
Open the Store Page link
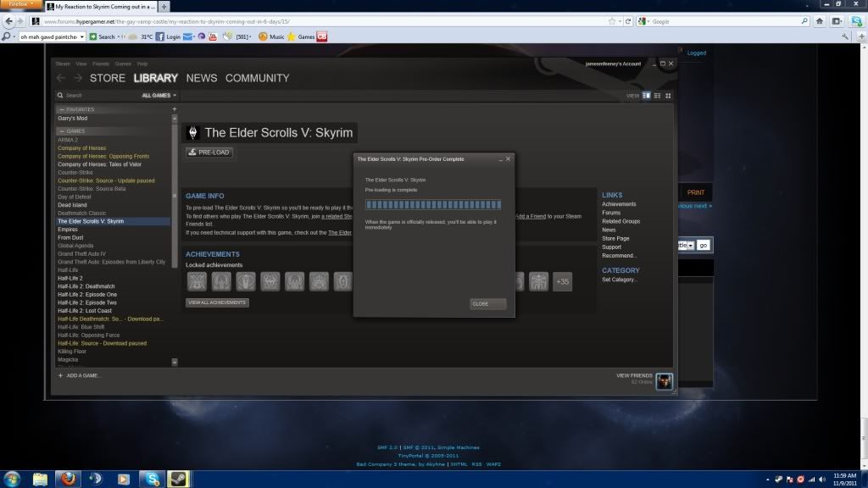point(615,238)
